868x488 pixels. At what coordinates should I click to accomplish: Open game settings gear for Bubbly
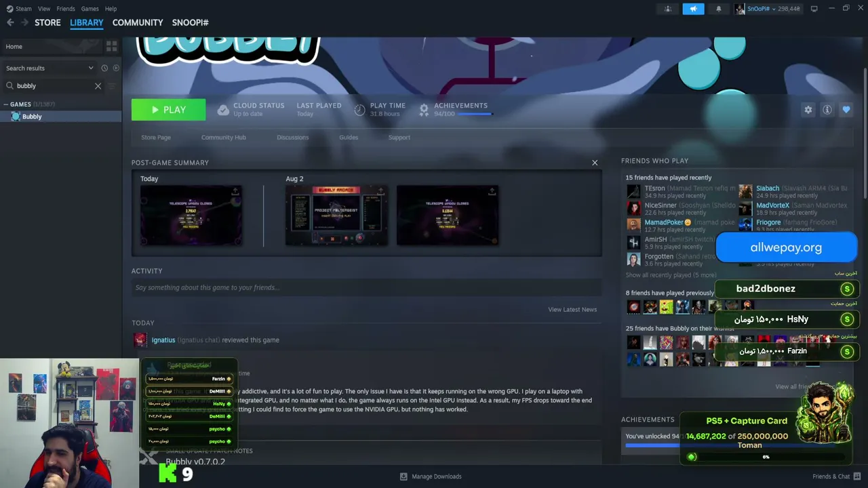point(808,110)
